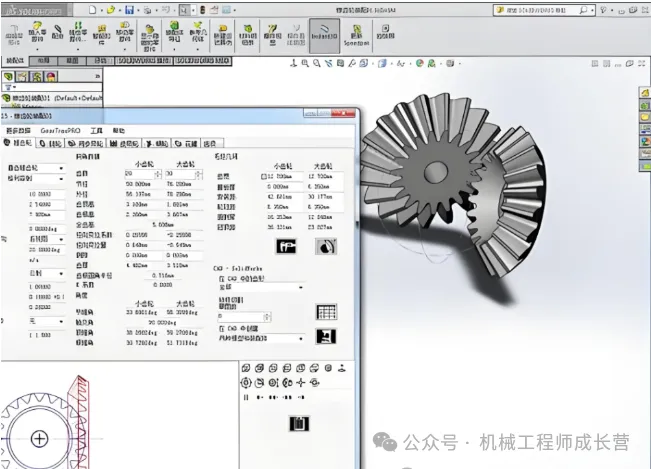Undo with the quick toolbar arrow
The width and height of the screenshot is (651, 469).
pos(166,10)
